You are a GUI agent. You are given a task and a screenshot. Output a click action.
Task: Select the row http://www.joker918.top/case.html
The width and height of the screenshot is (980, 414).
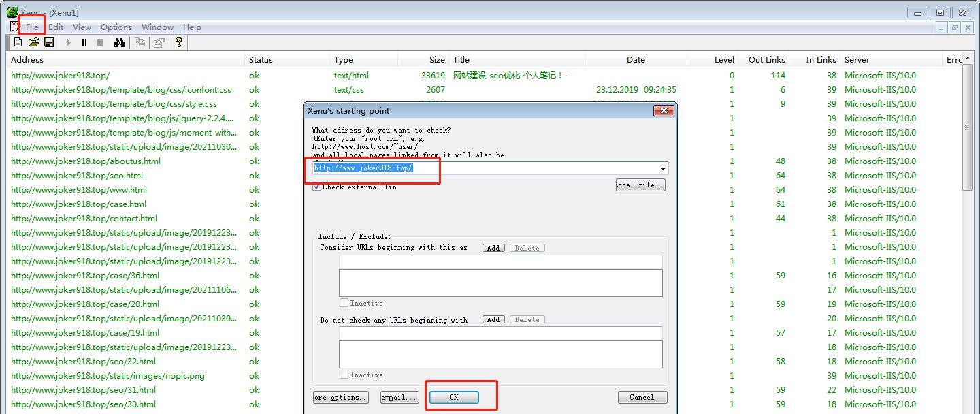[485, 204]
